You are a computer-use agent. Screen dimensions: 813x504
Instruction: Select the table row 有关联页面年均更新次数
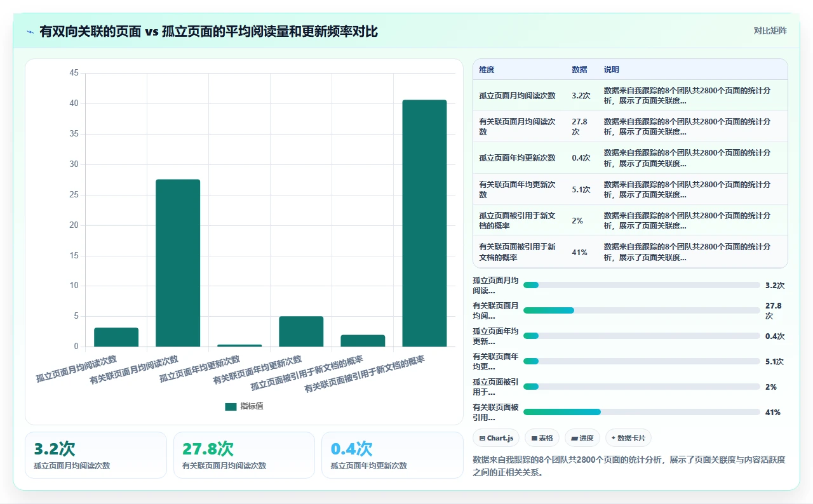coord(630,189)
